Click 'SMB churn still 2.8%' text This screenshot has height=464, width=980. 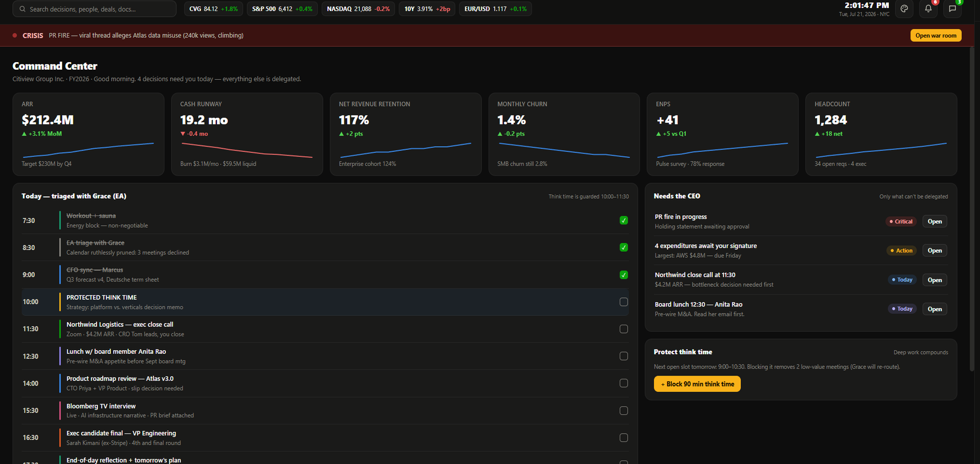point(522,164)
